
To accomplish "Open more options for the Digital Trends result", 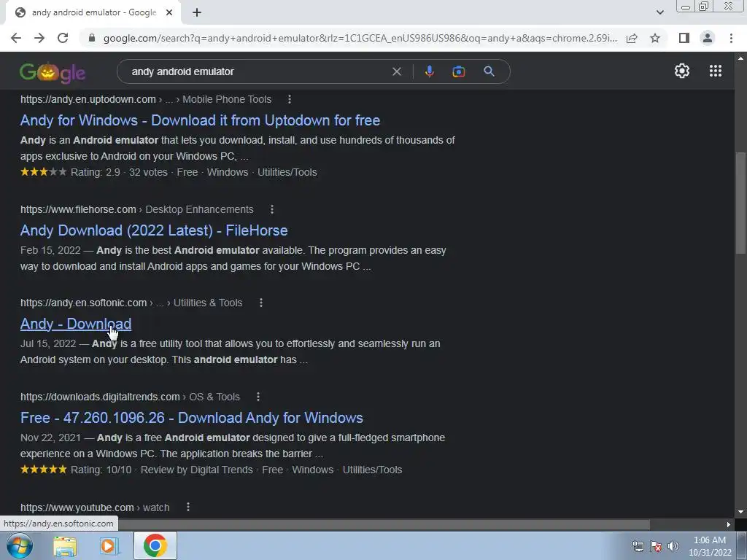I will (258, 396).
